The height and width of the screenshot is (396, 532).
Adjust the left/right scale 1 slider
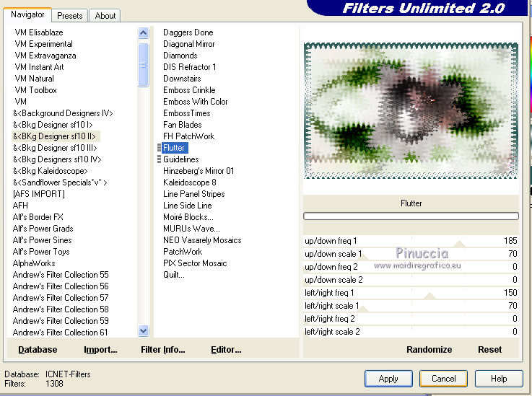pyautogui.click(x=411, y=306)
